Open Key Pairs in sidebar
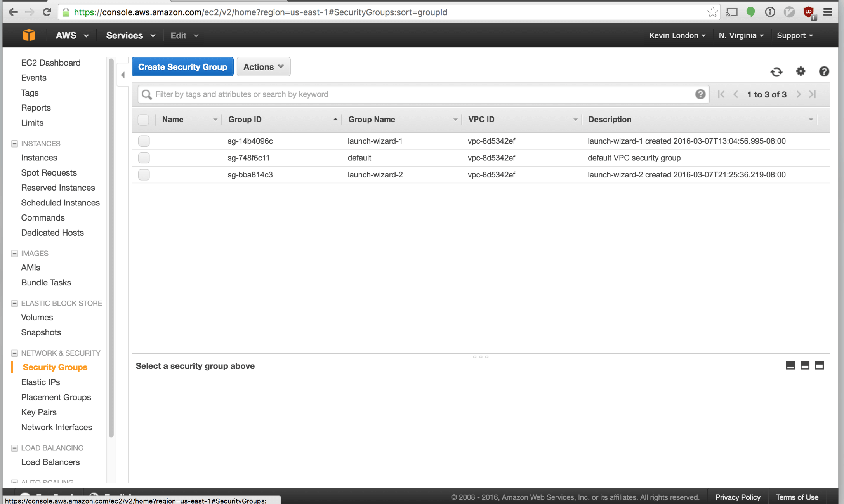844x504 pixels. pyautogui.click(x=39, y=412)
